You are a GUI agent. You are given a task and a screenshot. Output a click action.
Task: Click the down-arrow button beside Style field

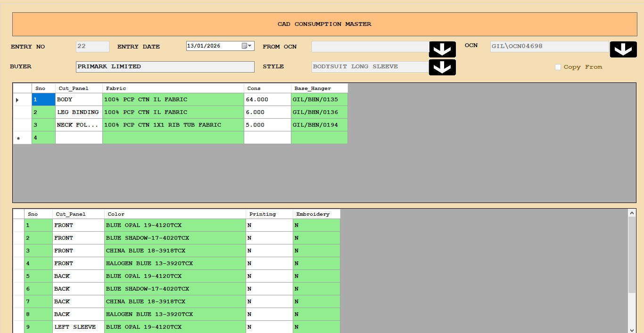point(442,67)
